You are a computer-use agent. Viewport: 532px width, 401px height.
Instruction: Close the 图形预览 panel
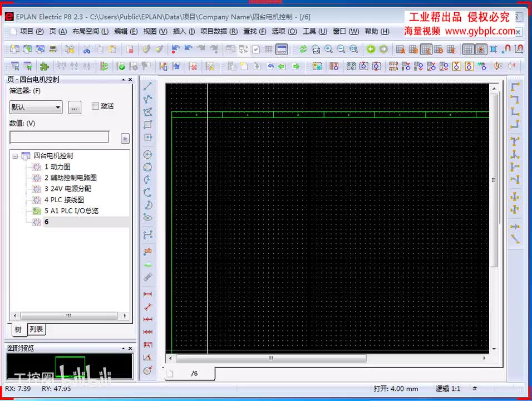pyautogui.click(x=130, y=349)
